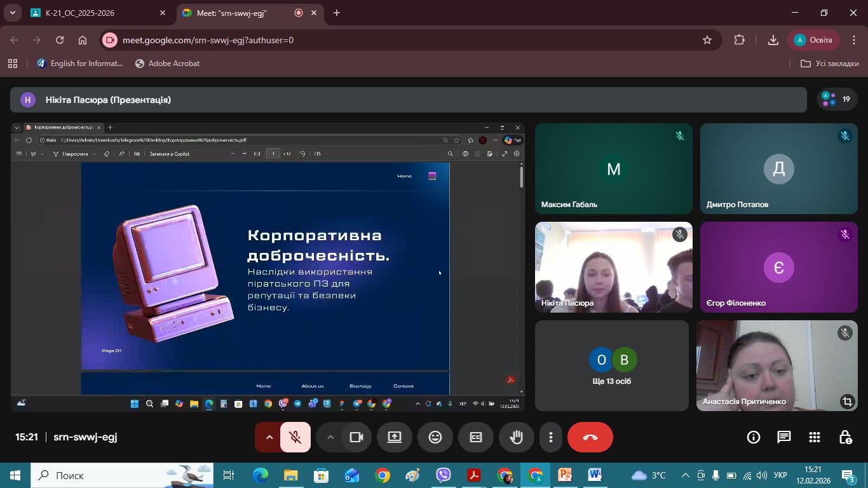Leave the call with red hang-up button
Screen dimensions: 868x488
tap(590, 437)
